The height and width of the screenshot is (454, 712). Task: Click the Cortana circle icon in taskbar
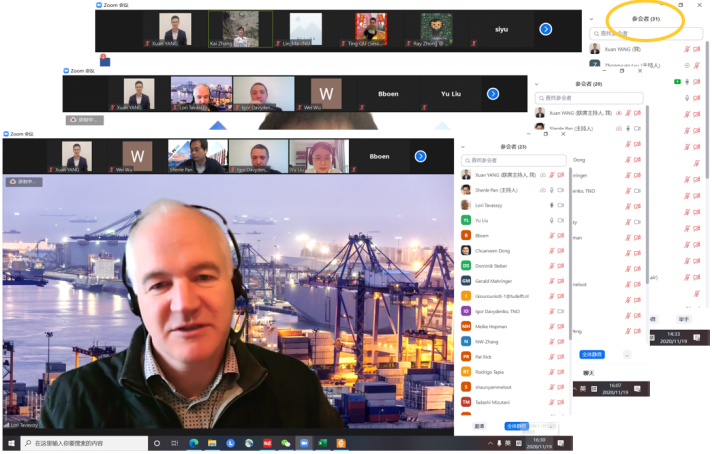tap(157, 443)
